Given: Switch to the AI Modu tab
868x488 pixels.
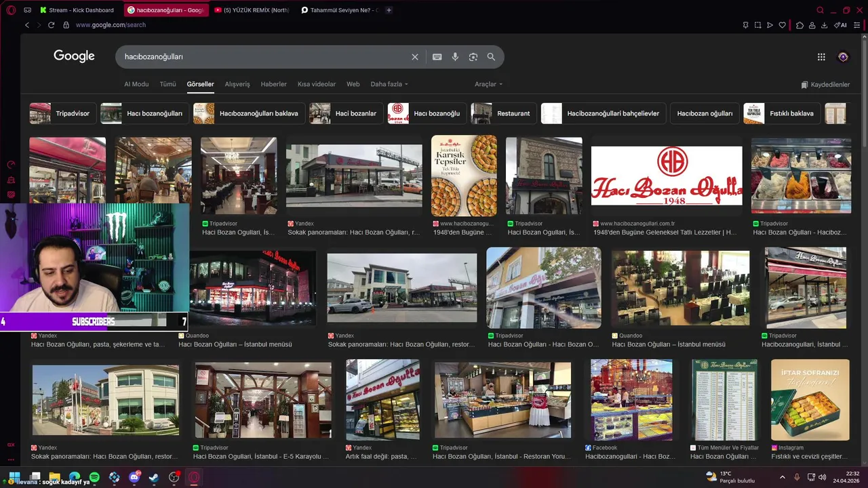Looking at the screenshot, I should tap(136, 84).
